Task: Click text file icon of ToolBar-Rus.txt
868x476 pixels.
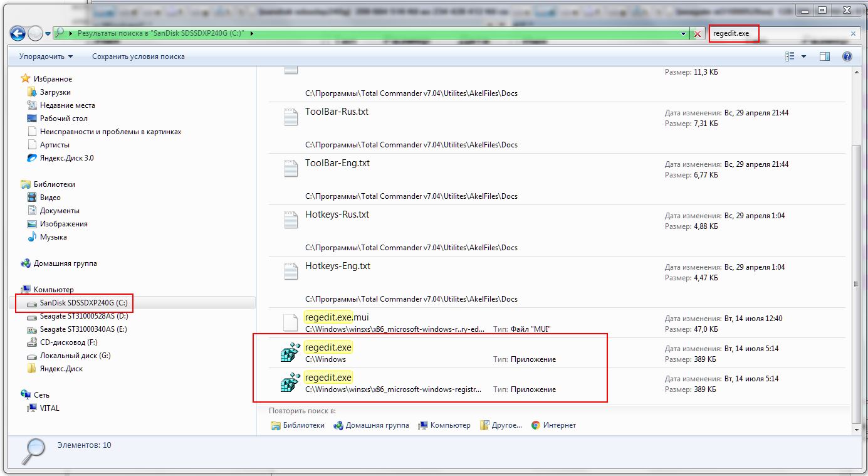Action: click(290, 117)
